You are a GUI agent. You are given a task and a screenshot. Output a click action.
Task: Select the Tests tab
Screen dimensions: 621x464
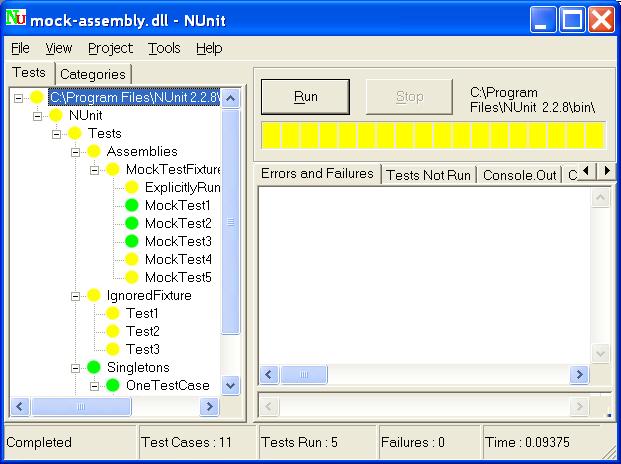click(x=29, y=72)
